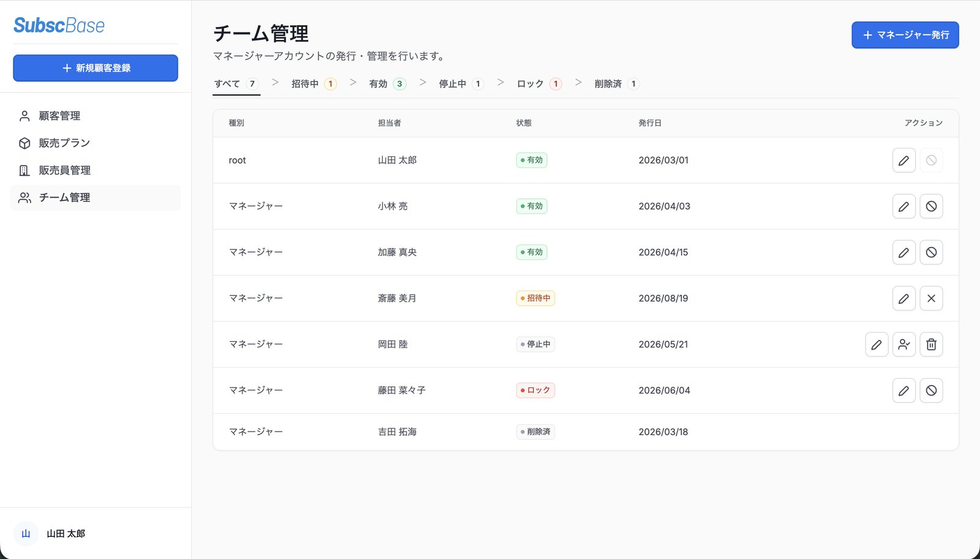Suspend the account of 小林 亮
This screenshot has width=980, height=559.
931,207
